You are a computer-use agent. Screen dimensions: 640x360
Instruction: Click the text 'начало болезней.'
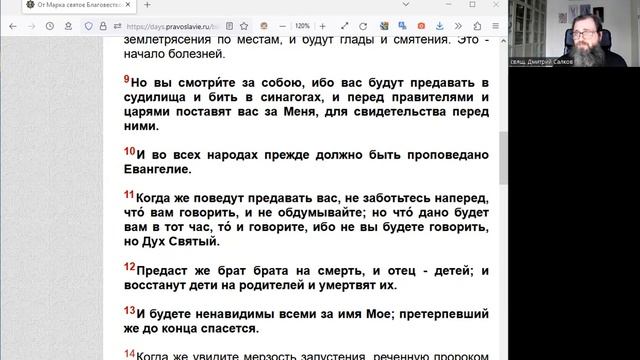(175, 54)
